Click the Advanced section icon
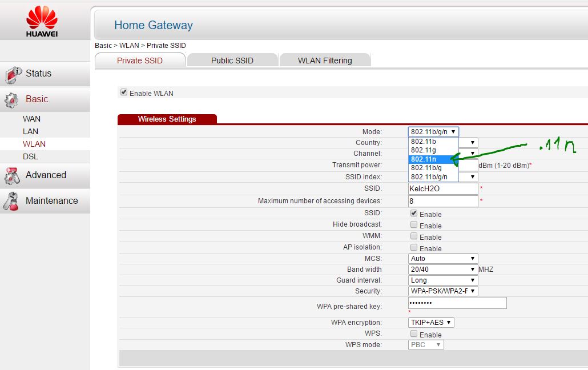Image resolution: width=588 pixels, height=370 pixels. 12,176
